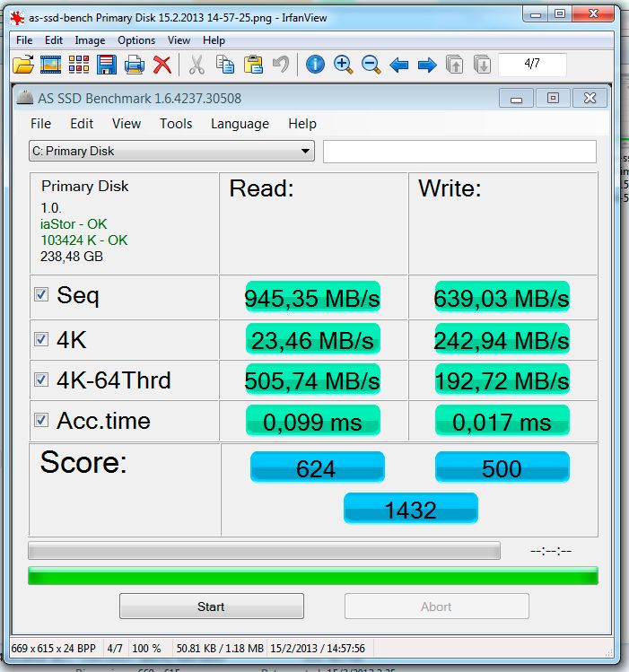Click status bar 50.81 KB / 1.18 MB
This screenshot has width=629, height=672.
[x=220, y=648]
